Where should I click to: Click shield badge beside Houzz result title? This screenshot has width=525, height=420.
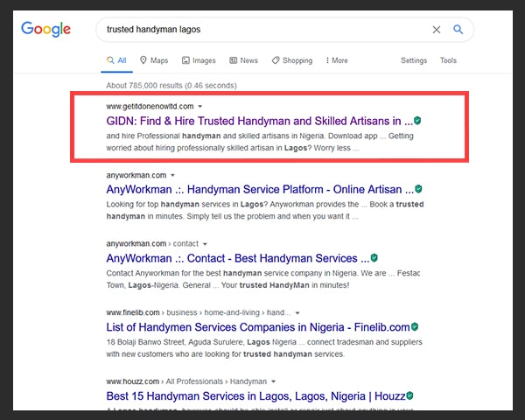pyautogui.click(x=409, y=395)
